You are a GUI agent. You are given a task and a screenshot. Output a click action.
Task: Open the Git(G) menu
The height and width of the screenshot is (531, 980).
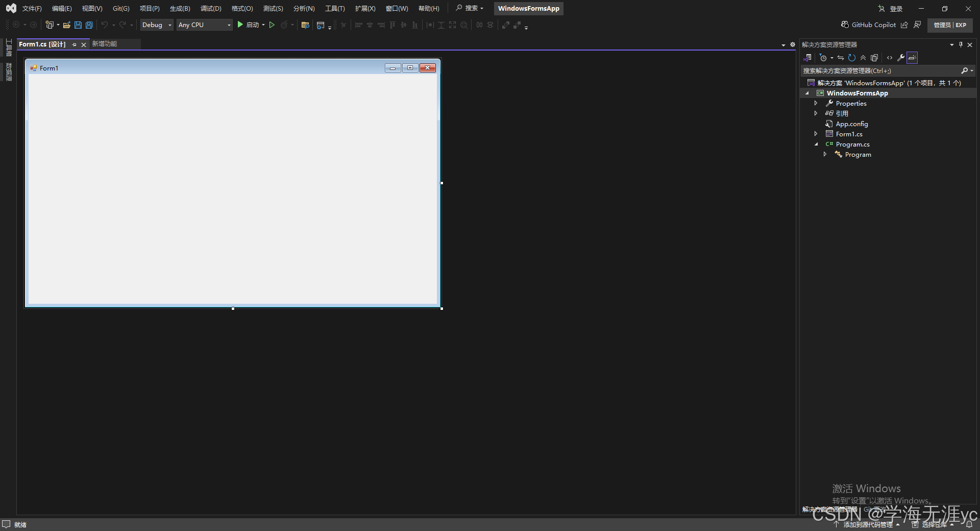coord(121,9)
